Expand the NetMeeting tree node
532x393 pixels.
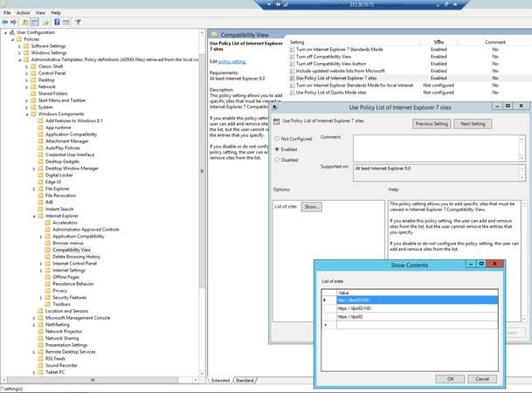click(34, 325)
